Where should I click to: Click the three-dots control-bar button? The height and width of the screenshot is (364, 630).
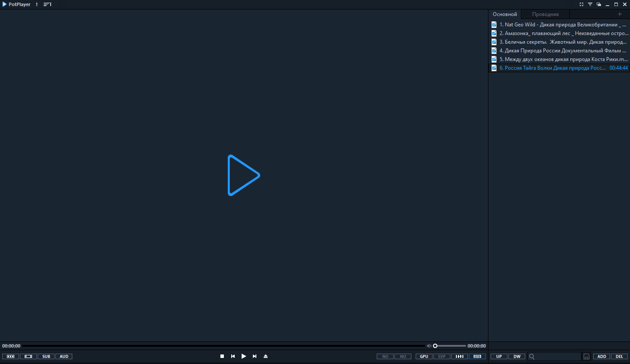click(x=10, y=357)
